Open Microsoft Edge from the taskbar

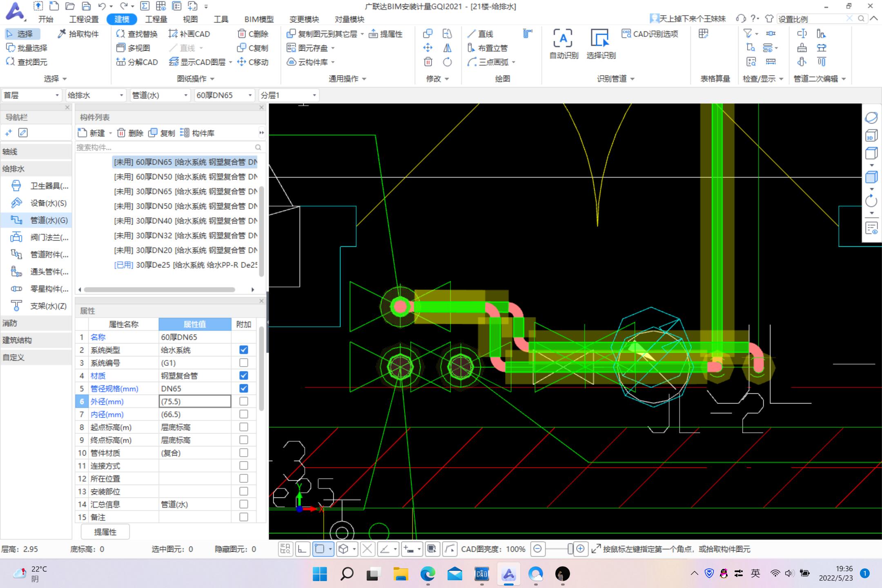[428, 574]
